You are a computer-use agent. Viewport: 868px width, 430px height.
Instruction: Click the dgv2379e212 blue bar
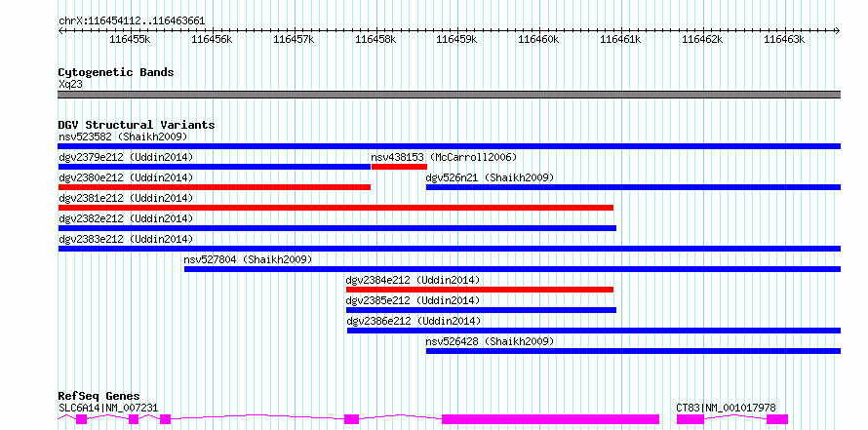click(x=215, y=167)
